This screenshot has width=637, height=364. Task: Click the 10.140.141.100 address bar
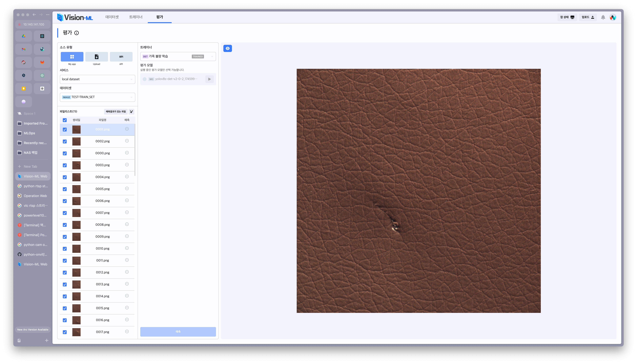point(33,25)
